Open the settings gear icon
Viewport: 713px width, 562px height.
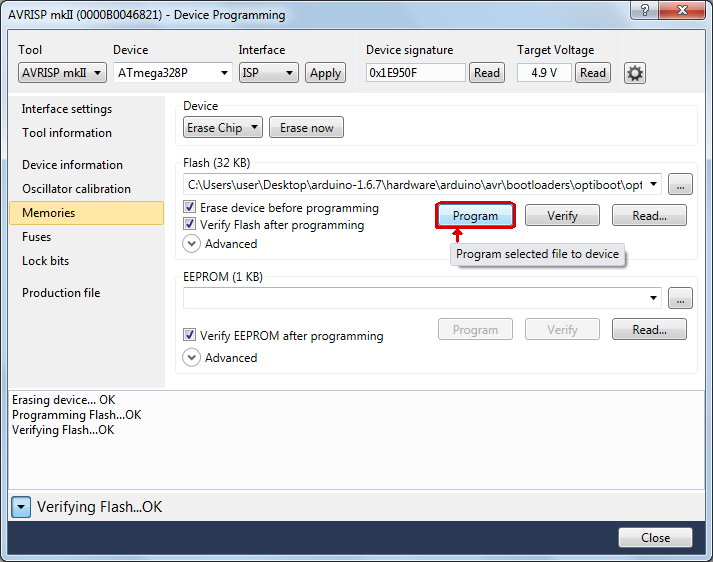(635, 73)
